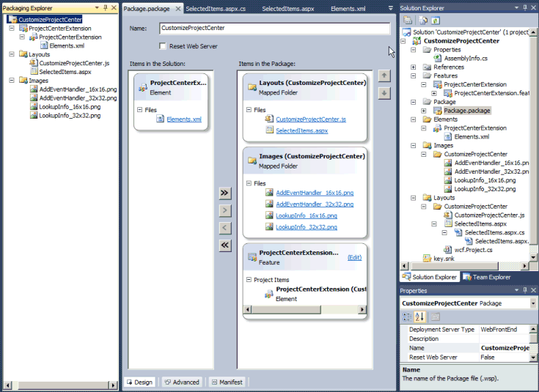Image resolution: width=539 pixels, height=392 pixels.
Task: Click the single right arrow add button
Action: (x=225, y=210)
